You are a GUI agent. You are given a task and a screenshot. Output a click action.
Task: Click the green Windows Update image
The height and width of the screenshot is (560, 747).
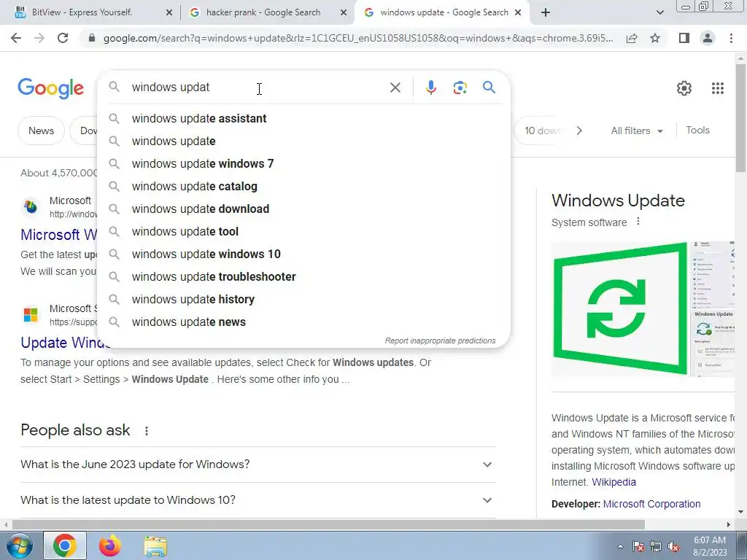(619, 308)
